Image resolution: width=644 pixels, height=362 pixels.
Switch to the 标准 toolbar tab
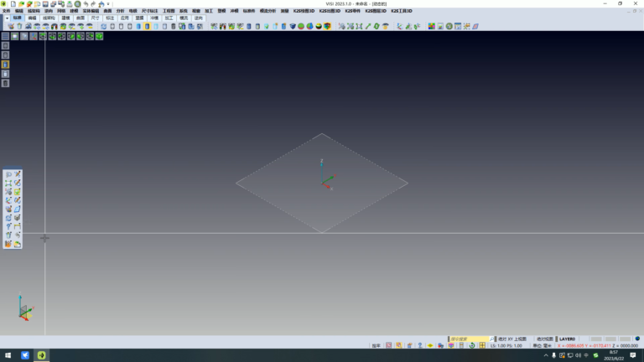[x=18, y=18]
